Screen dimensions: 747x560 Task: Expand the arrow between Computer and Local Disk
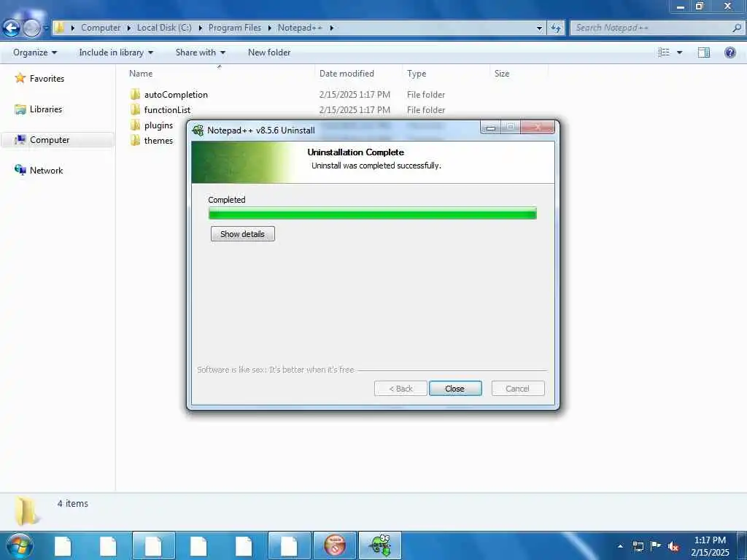click(x=128, y=28)
